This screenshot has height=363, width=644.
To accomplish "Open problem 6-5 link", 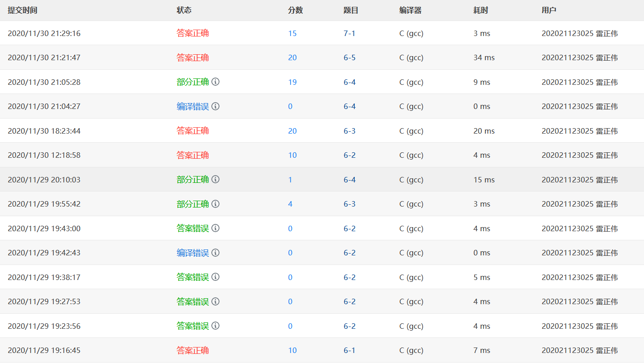I will point(349,57).
